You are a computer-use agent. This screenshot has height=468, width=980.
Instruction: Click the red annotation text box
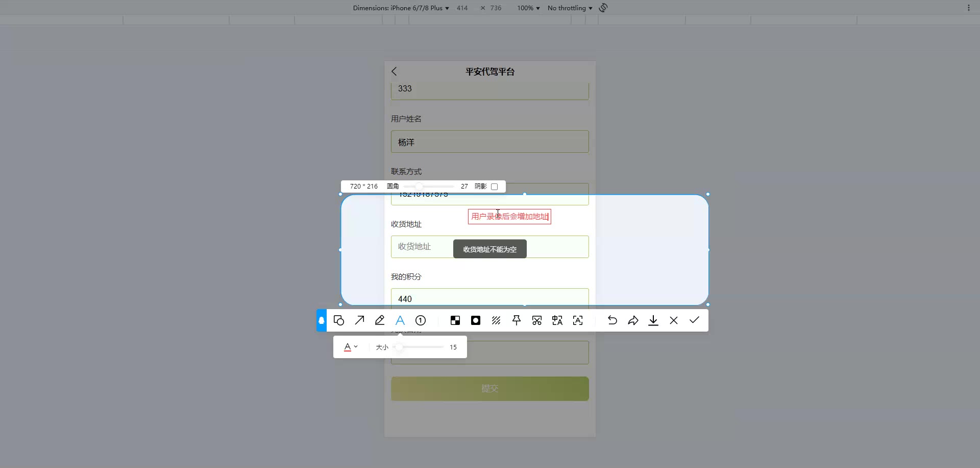click(x=509, y=217)
